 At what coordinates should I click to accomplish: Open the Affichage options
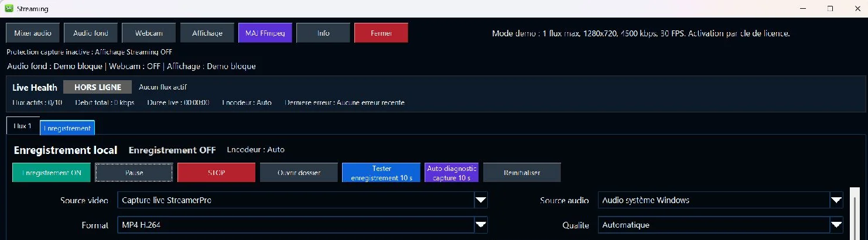pos(207,33)
